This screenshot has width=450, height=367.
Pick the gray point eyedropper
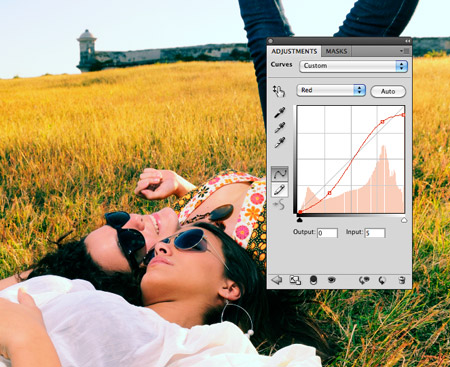pos(280,127)
